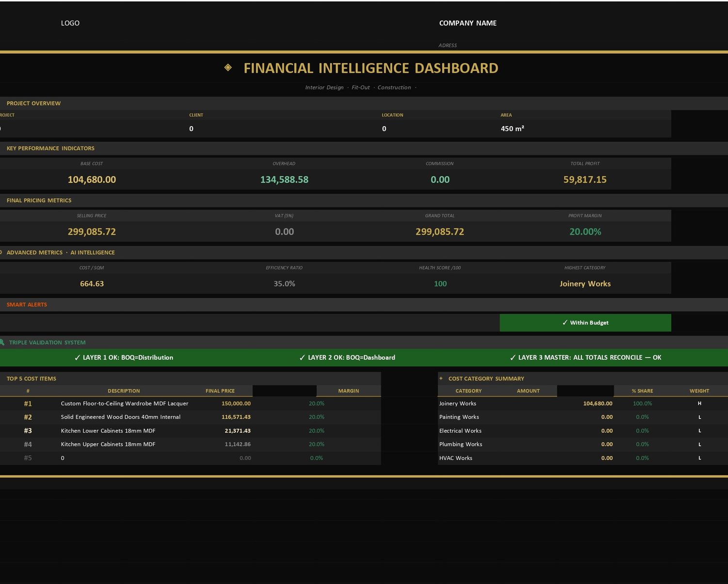
Task: Select the WEIGHT column header
Action: tap(699, 391)
